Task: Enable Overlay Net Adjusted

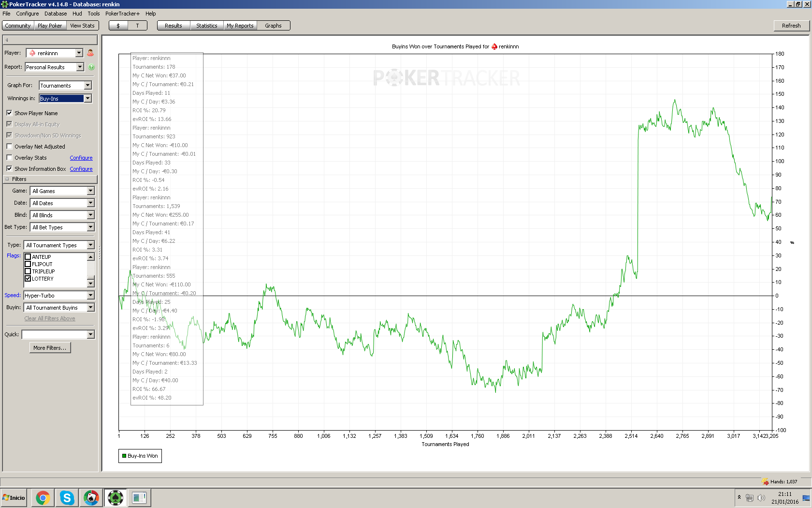Action: point(9,146)
